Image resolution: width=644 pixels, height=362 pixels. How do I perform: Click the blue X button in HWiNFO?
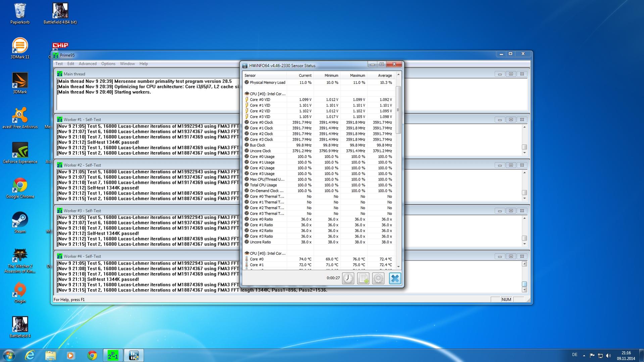(395, 278)
